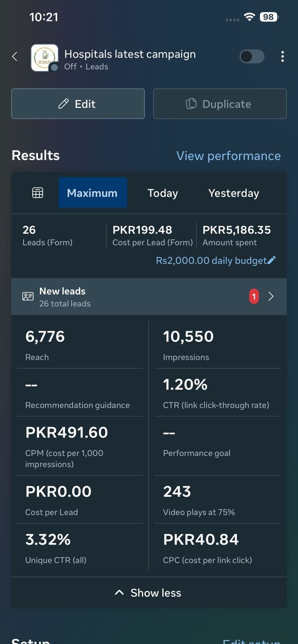Tap the battery level indicator
This screenshot has height=644, width=298.
pyautogui.click(x=269, y=17)
